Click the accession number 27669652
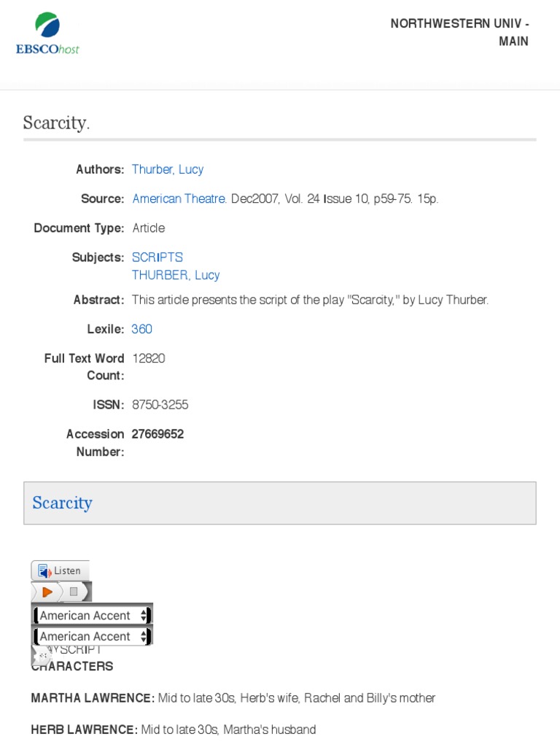Screen dimensions: 560x747 [157, 434]
